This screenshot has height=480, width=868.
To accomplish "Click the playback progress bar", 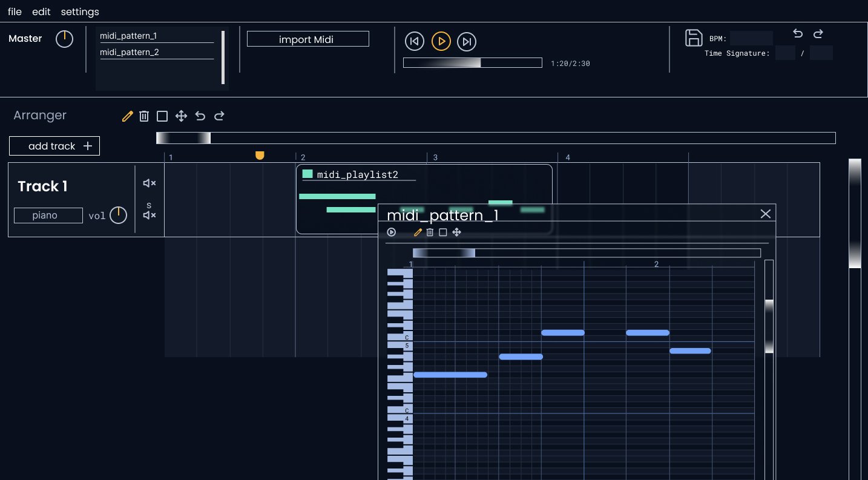I will 472,63.
